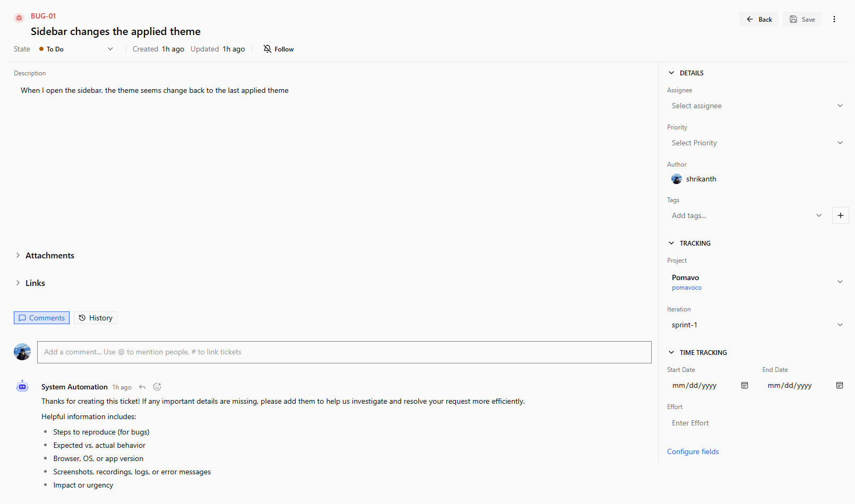Click the Expected vs. actual behavior bullet
Image resolution: width=855 pixels, height=504 pixels.
pos(99,445)
